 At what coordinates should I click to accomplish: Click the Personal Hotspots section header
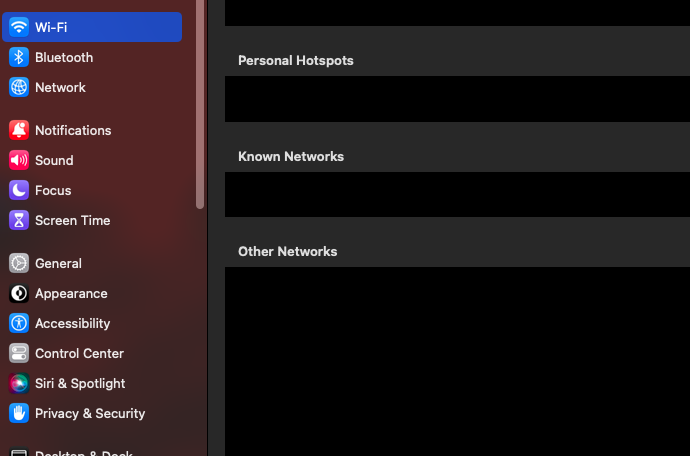coord(296,61)
